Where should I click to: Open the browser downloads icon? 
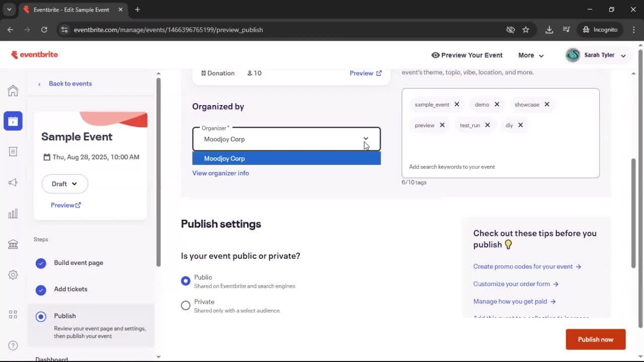[x=549, y=30]
